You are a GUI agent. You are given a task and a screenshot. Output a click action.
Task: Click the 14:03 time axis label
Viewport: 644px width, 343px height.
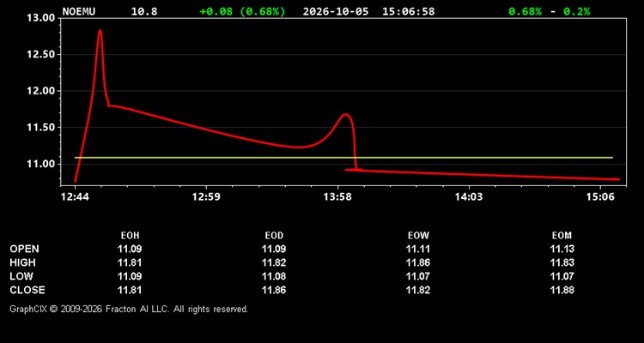(x=469, y=196)
